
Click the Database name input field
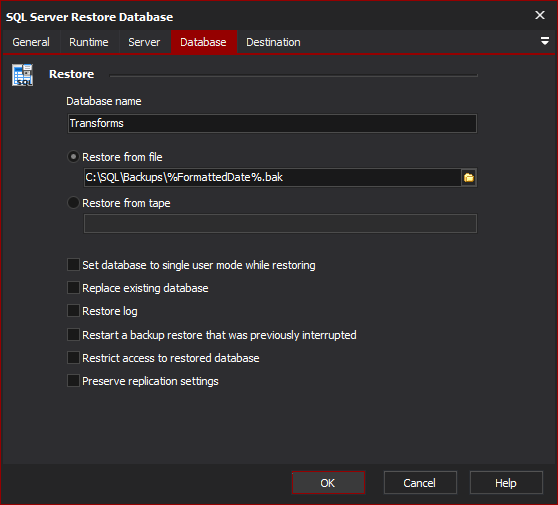point(272,123)
